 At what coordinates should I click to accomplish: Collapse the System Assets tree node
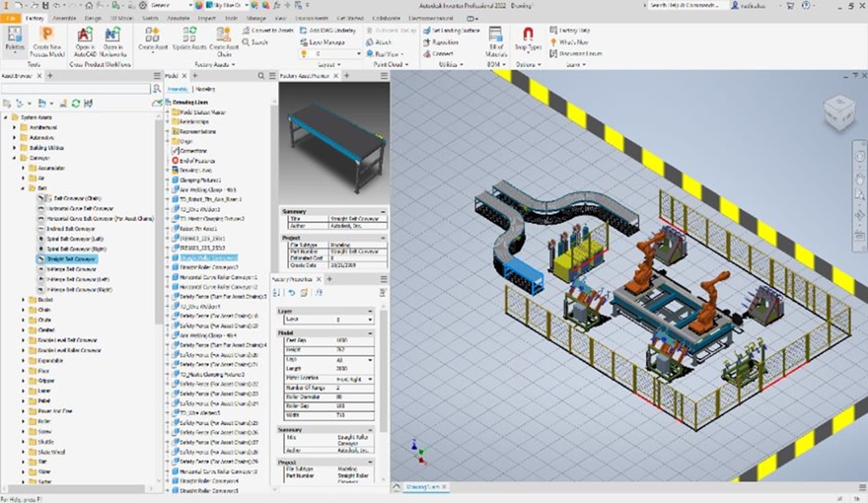click(x=7, y=117)
